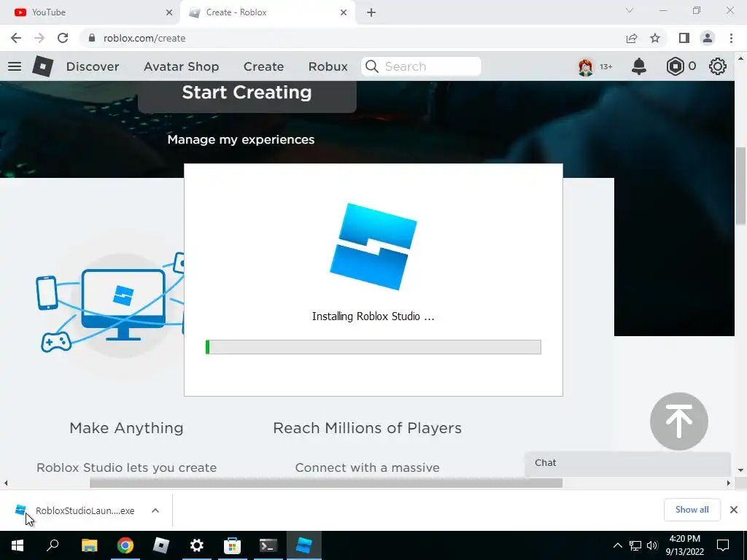Open the Windows action center
Image resolution: width=747 pixels, height=560 pixels.
coord(723,545)
